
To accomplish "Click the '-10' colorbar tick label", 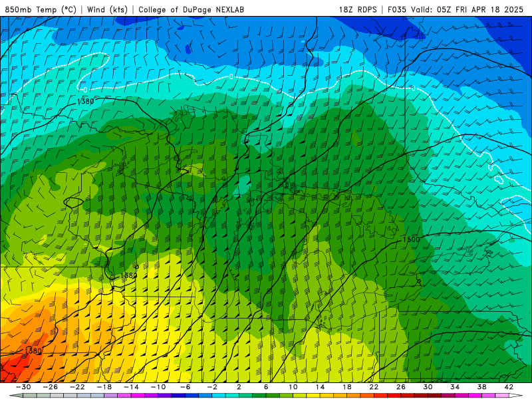I will pyautogui.click(x=158, y=387).
